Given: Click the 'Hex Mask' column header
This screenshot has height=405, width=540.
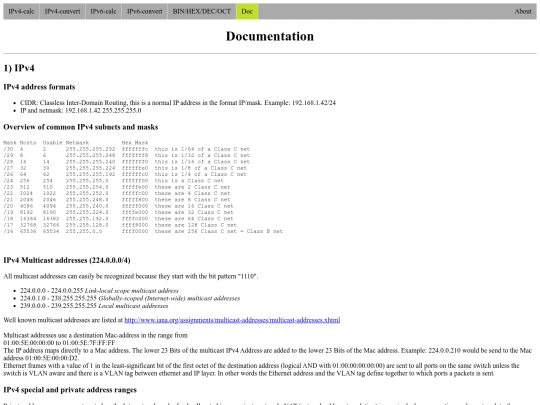Looking at the screenshot, I should click(135, 143).
